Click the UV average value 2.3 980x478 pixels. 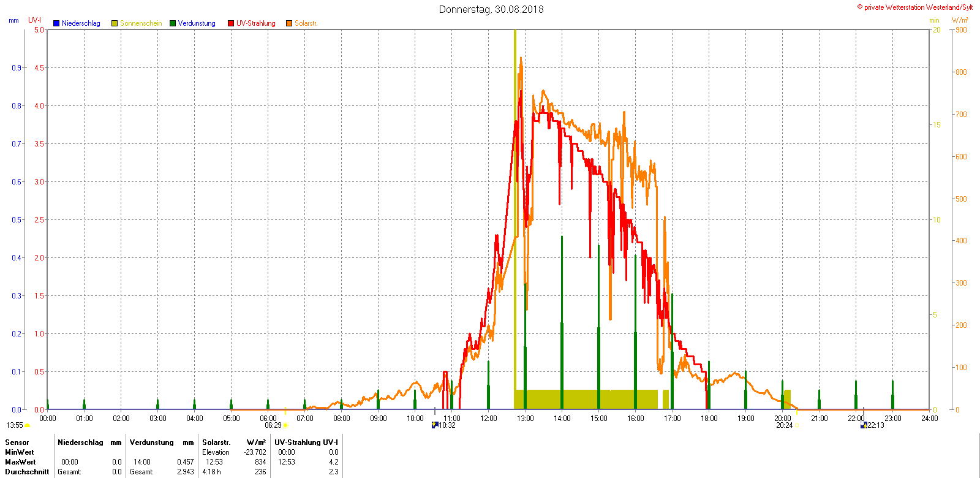tap(334, 472)
